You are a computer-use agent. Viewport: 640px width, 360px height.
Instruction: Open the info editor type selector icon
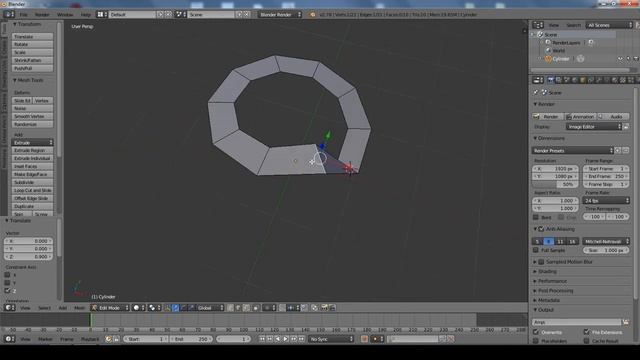9,14
